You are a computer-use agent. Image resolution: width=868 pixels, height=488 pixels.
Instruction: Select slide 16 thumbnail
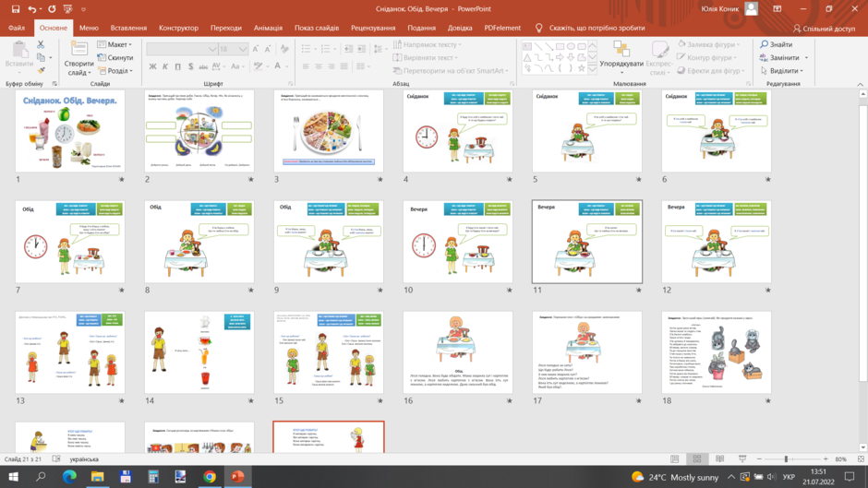[458, 352]
